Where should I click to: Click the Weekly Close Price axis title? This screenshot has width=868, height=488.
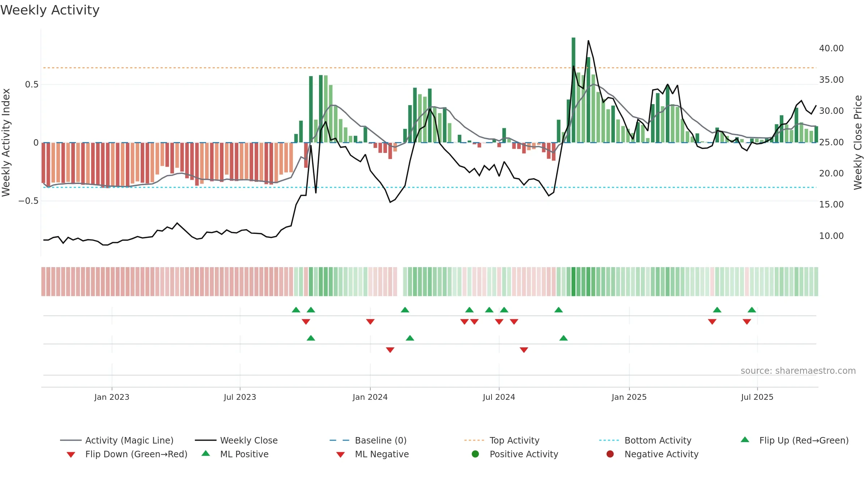858,143
